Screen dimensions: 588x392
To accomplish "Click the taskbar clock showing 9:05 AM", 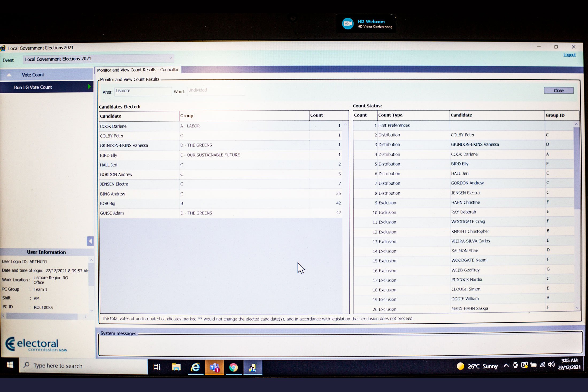I will pos(569,364).
